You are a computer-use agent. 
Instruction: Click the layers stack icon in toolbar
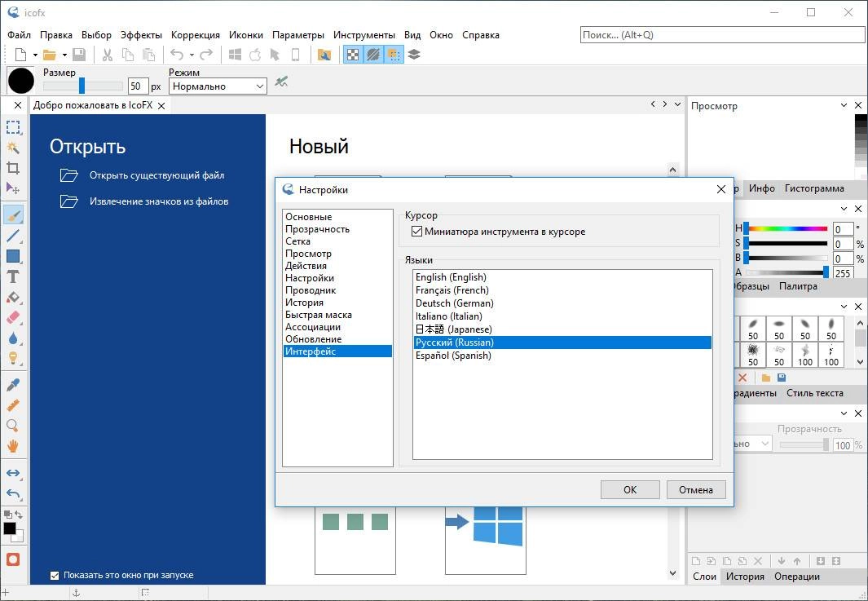414,55
